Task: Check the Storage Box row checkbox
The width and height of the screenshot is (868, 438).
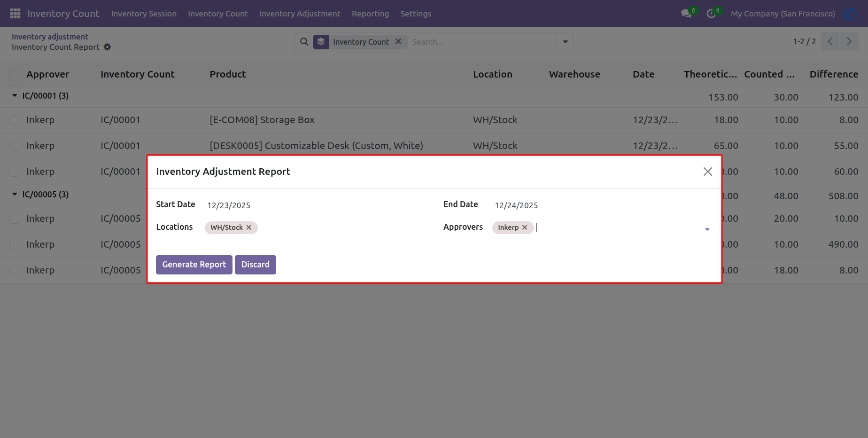Action: [15, 120]
